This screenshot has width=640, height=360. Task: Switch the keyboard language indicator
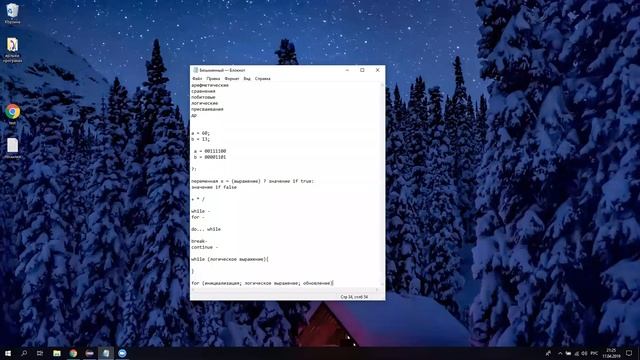(x=594, y=353)
